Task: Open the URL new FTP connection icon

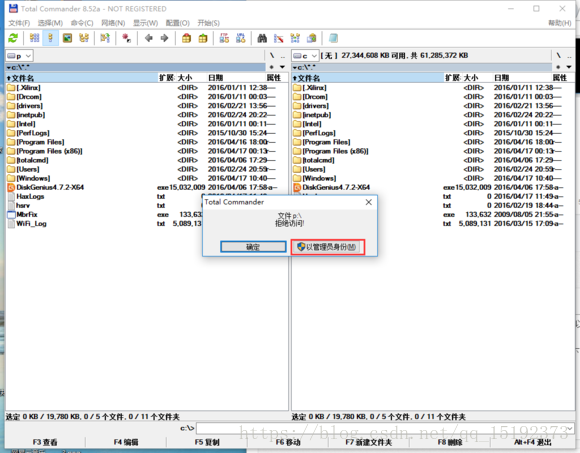Action: pos(240,38)
